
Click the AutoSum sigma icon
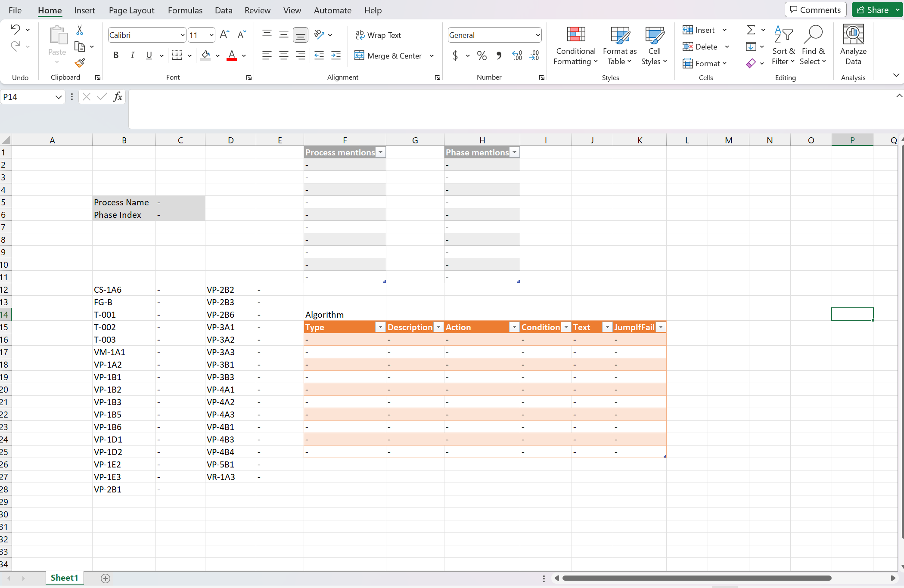pos(751,30)
